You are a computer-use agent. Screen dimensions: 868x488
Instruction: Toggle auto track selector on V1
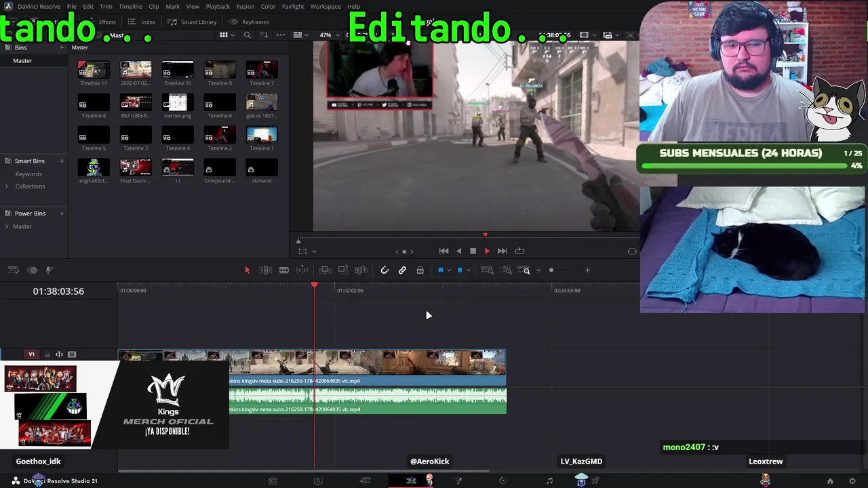[x=59, y=354]
